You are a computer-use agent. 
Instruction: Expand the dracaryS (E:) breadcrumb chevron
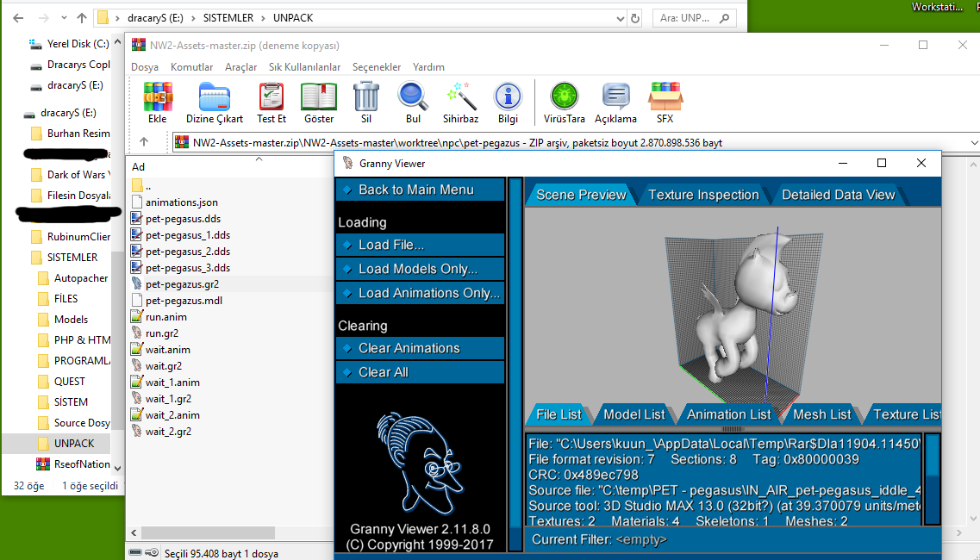coord(193,18)
